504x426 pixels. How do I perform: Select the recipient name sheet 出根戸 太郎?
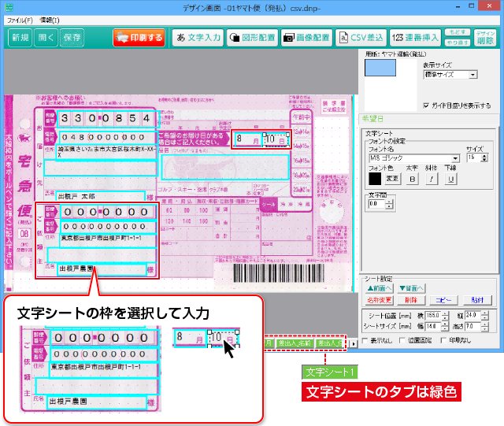coord(101,196)
